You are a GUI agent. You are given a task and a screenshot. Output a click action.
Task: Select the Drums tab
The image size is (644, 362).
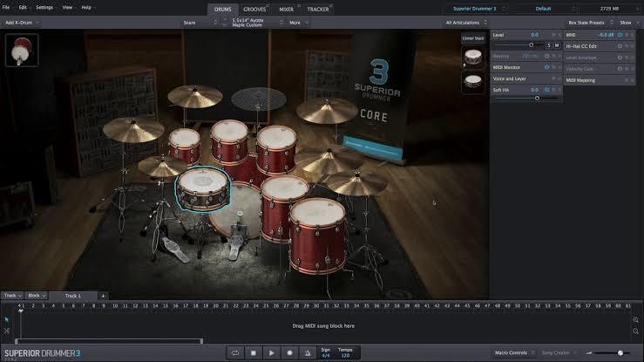click(222, 9)
